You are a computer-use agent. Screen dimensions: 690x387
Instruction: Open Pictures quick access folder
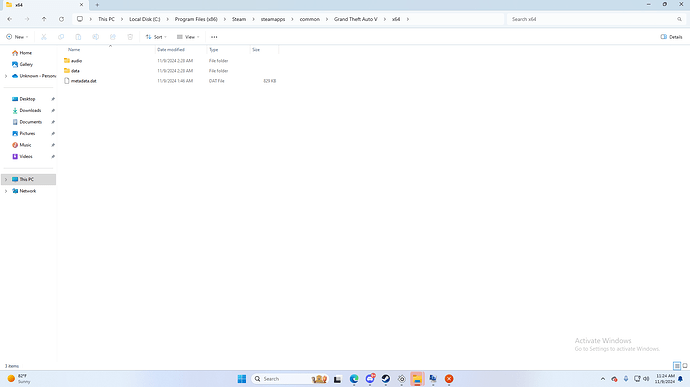(27, 133)
